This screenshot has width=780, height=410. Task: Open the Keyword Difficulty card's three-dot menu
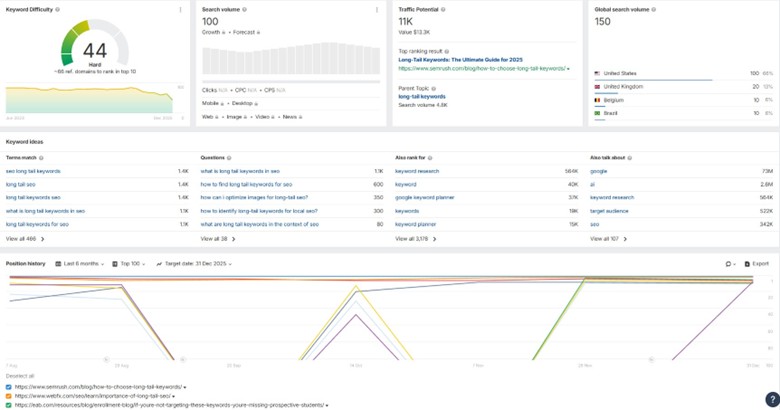(181, 10)
